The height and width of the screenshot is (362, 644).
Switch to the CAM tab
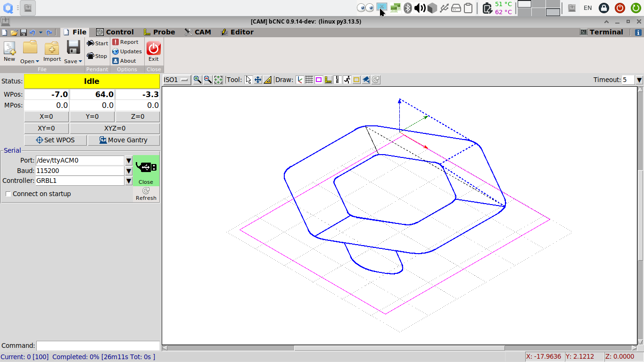pos(198,32)
